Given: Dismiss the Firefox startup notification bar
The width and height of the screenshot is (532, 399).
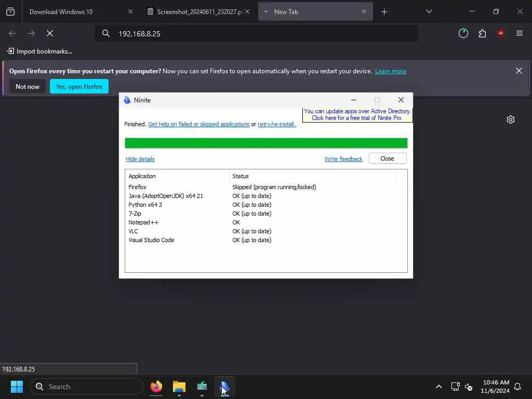Looking at the screenshot, I should point(519,71).
